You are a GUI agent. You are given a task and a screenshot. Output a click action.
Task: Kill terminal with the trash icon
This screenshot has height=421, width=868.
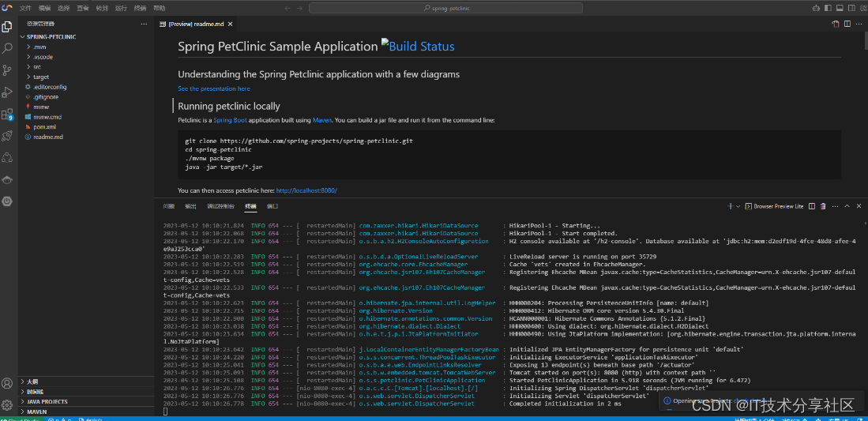click(823, 206)
